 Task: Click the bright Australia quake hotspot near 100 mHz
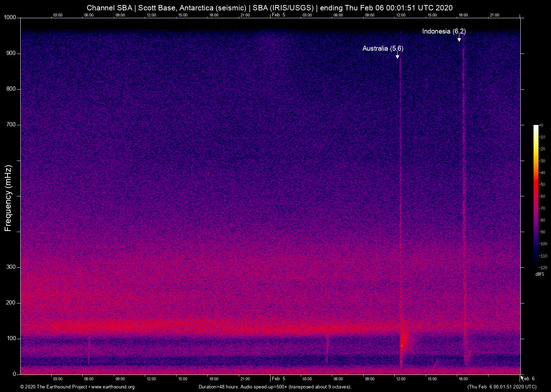(401, 345)
